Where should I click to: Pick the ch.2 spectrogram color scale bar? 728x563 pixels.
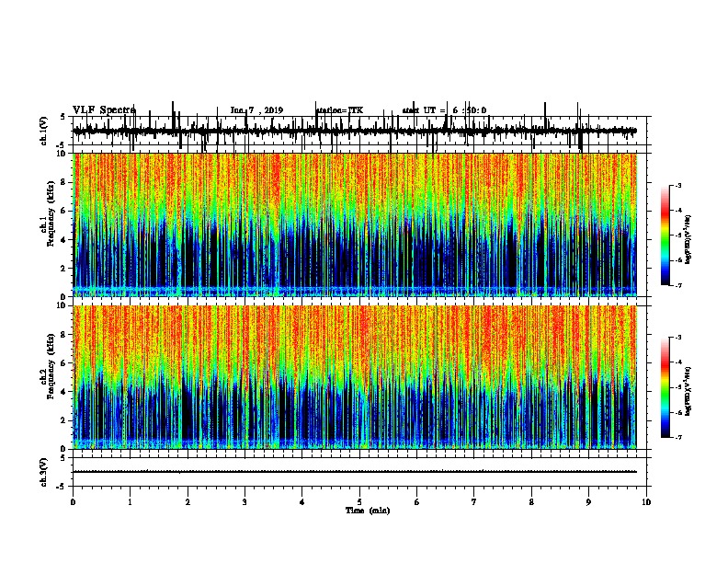(665, 387)
